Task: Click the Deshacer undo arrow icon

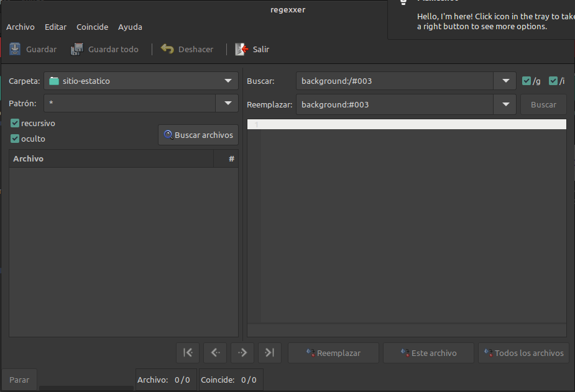Action: point(167,49)
